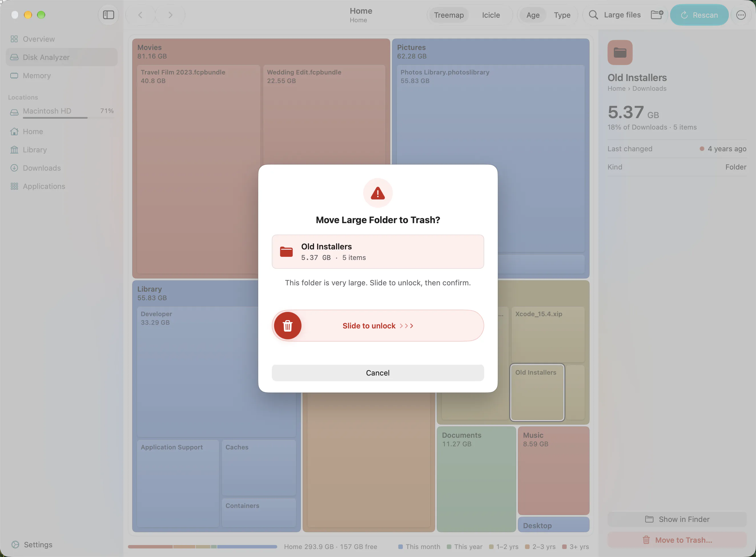Viewport: 756px width, 557px height.
Task: Select the Xcode_15.4.xip block
Action: pos(548,334)
